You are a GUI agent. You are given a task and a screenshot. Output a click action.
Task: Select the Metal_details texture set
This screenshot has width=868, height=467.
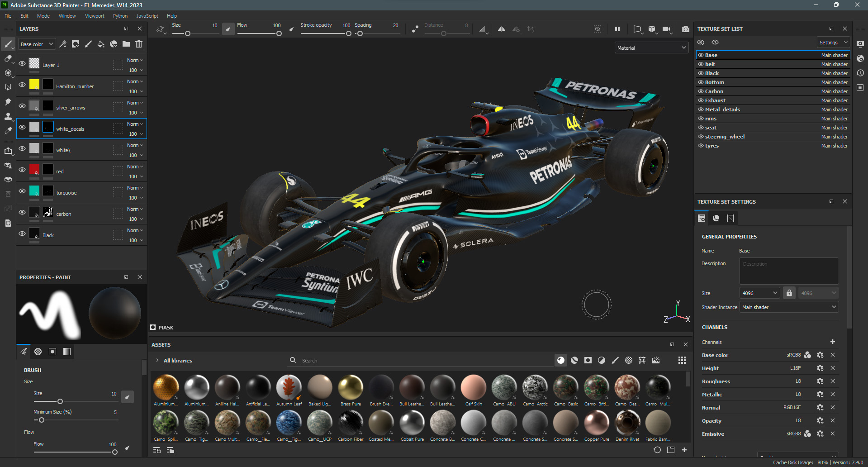(773, 110)
